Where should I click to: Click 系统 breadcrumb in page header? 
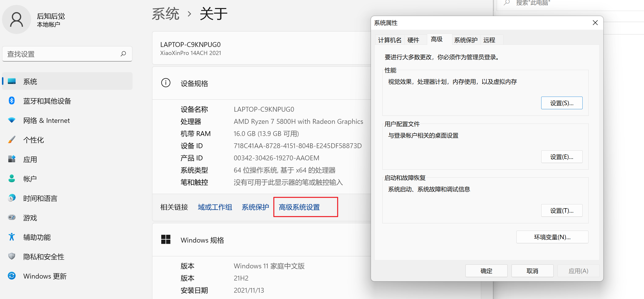coord(165,14)
